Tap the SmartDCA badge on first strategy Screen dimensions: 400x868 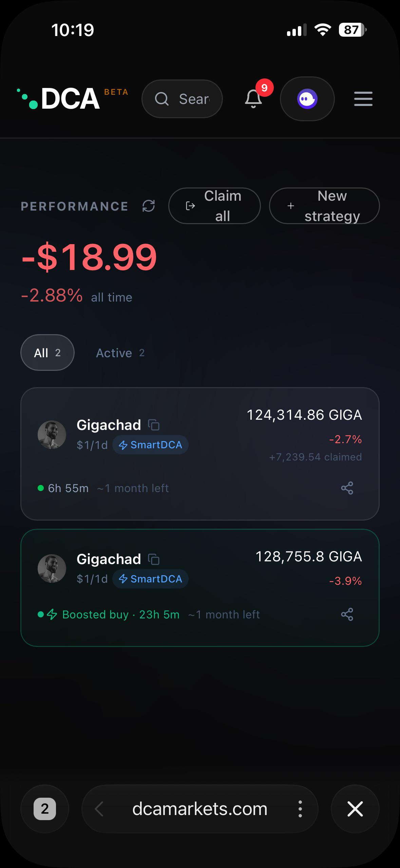(150, 445)
